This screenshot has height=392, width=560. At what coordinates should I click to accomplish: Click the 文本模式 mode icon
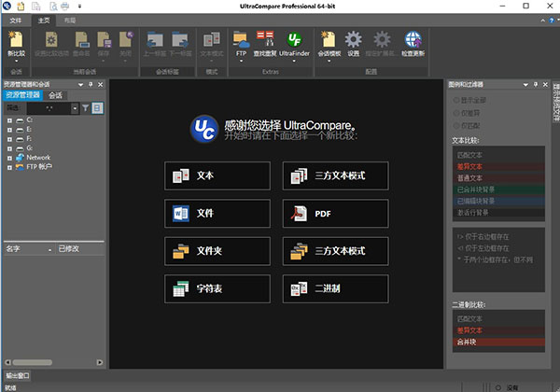point(212,39)
